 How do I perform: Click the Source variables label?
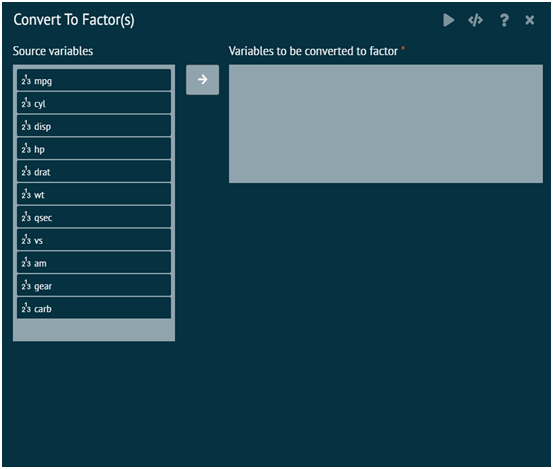[x=53, y=51]
